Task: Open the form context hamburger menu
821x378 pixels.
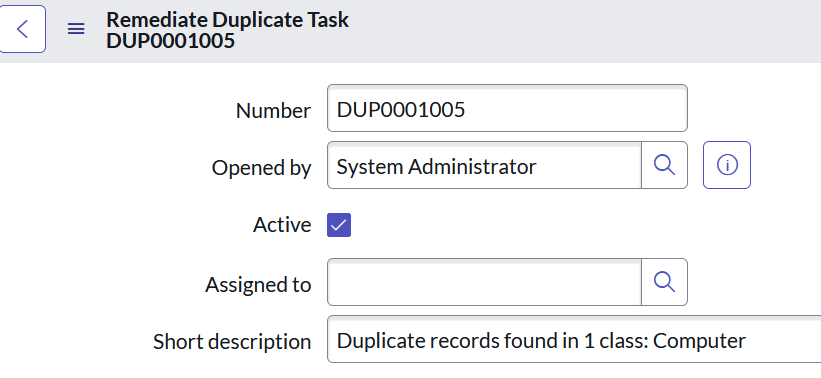Action: click(x=76, y=29)
